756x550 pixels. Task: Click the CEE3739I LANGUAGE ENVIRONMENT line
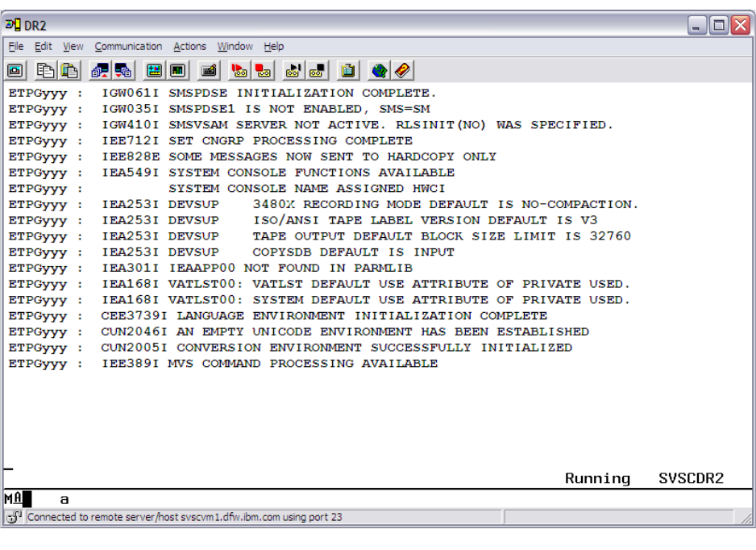coord(277,316)
